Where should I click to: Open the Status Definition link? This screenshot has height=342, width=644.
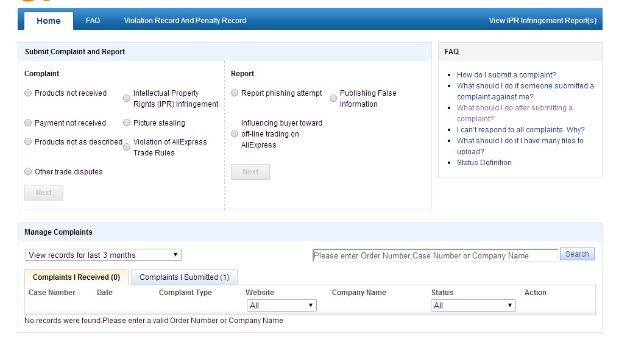[x=484, y=162]
